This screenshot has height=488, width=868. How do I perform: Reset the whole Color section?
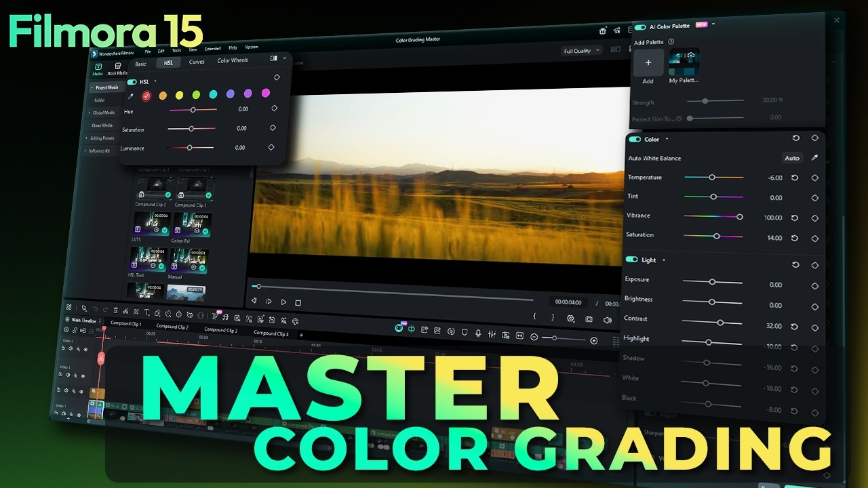click(x=795, y=138)
